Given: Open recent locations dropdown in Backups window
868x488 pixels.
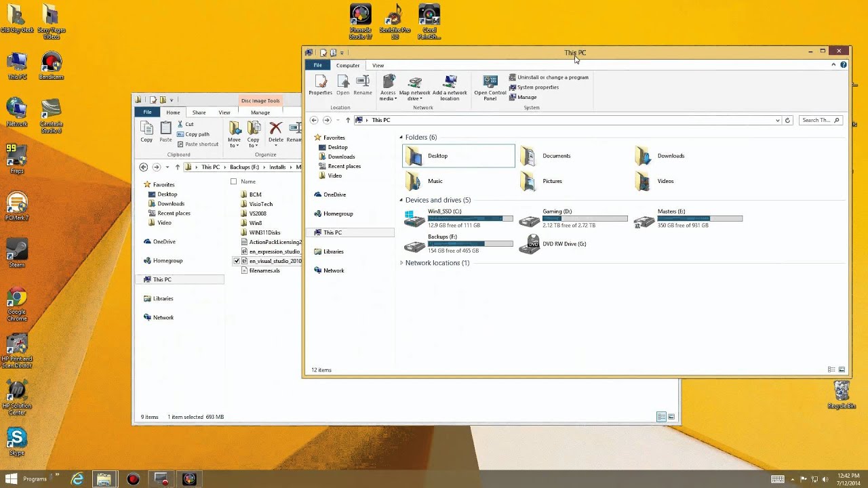Looking at the screenshot, I should (167, 167).
